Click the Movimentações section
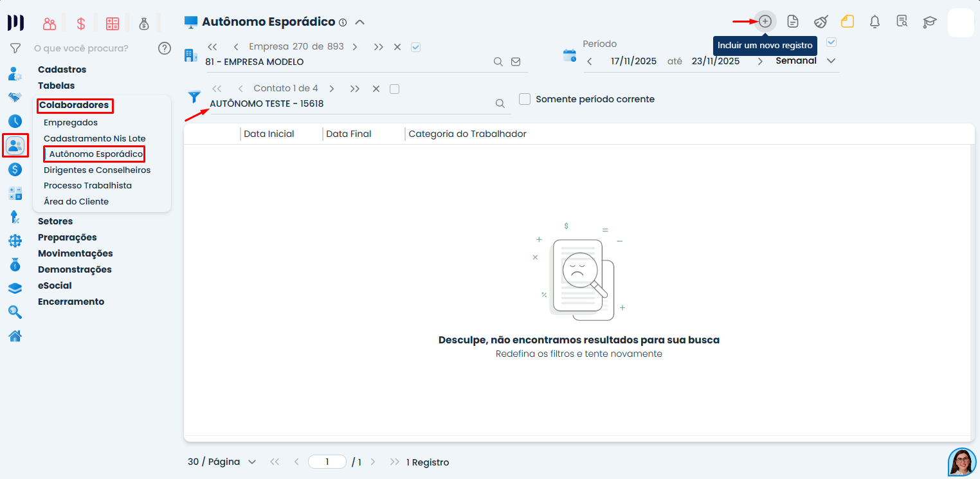 coord(75,253)
